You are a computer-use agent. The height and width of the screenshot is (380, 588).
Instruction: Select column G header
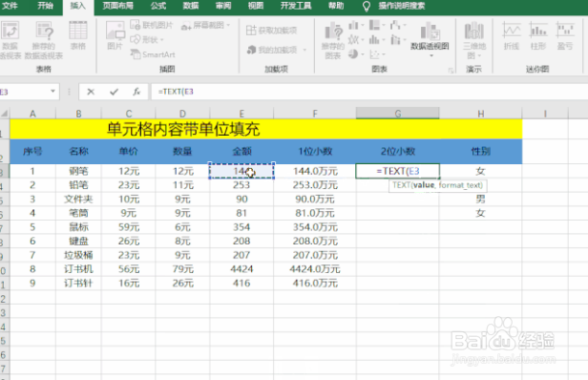(397, 114)
